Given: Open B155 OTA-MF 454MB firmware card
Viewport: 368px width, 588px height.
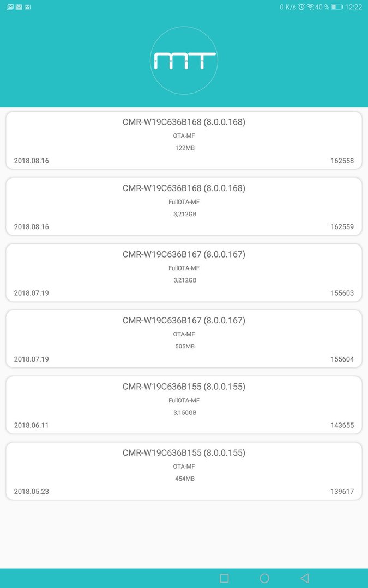Looking at the screenshot, I should (x=184, y=471).
